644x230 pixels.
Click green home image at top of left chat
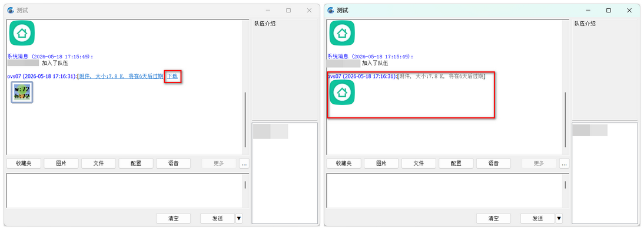(x=22, y=33)
